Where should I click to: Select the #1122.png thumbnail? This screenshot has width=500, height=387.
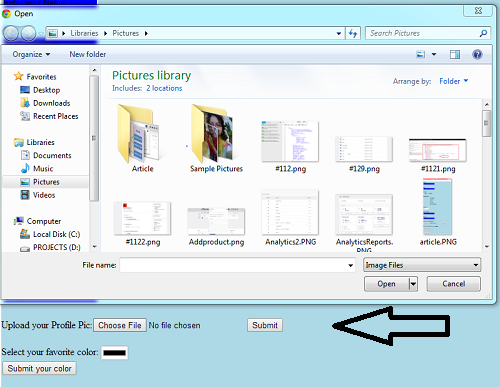pyautogui.click(x=142, y=218)
